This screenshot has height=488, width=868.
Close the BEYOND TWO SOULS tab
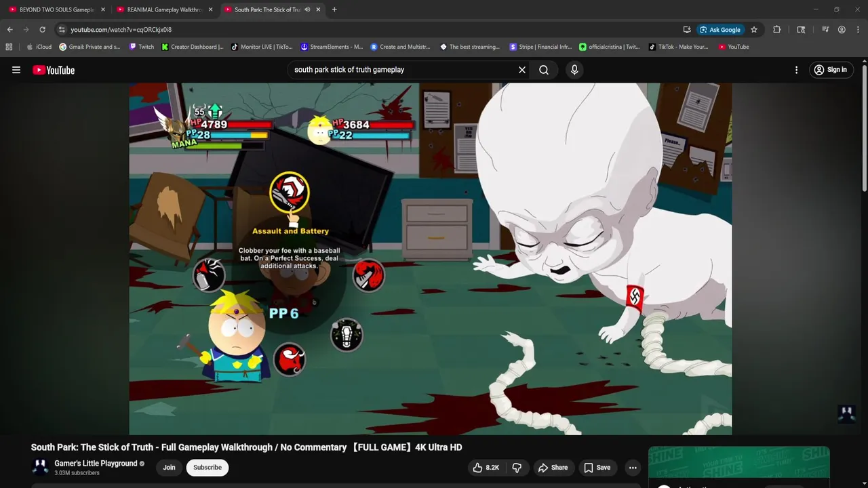coord(103,9)
